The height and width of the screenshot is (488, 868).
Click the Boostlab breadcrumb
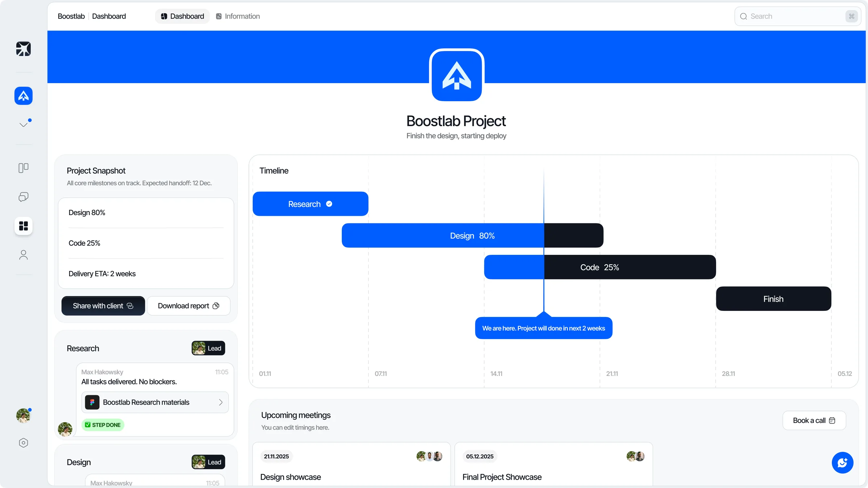[71, 16]
